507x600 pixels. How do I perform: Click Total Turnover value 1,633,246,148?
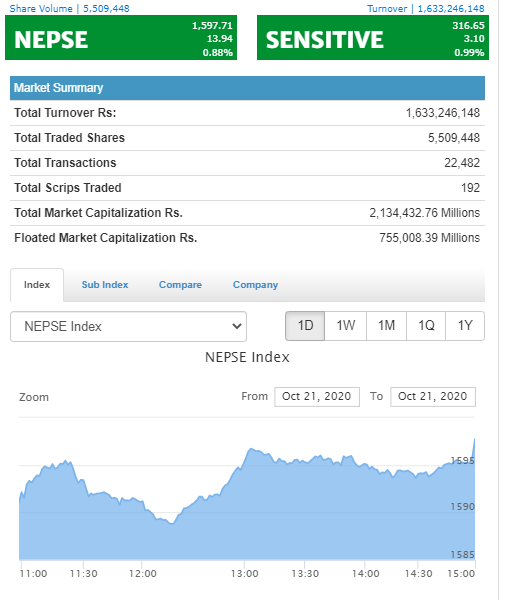(443, 113)
